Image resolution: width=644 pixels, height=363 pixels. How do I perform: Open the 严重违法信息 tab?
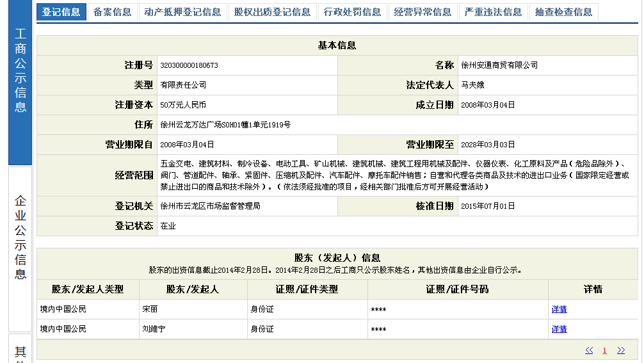[493, 12]
